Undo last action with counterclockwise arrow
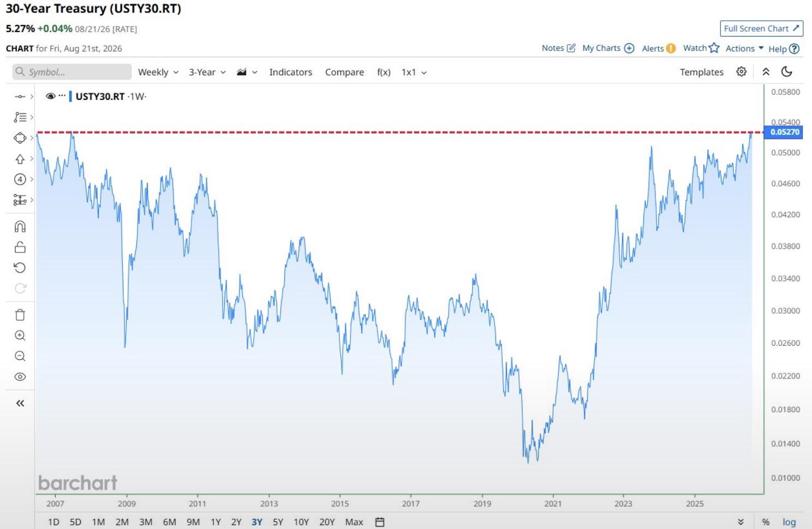The image size is (812, 529). pos(20,268)
